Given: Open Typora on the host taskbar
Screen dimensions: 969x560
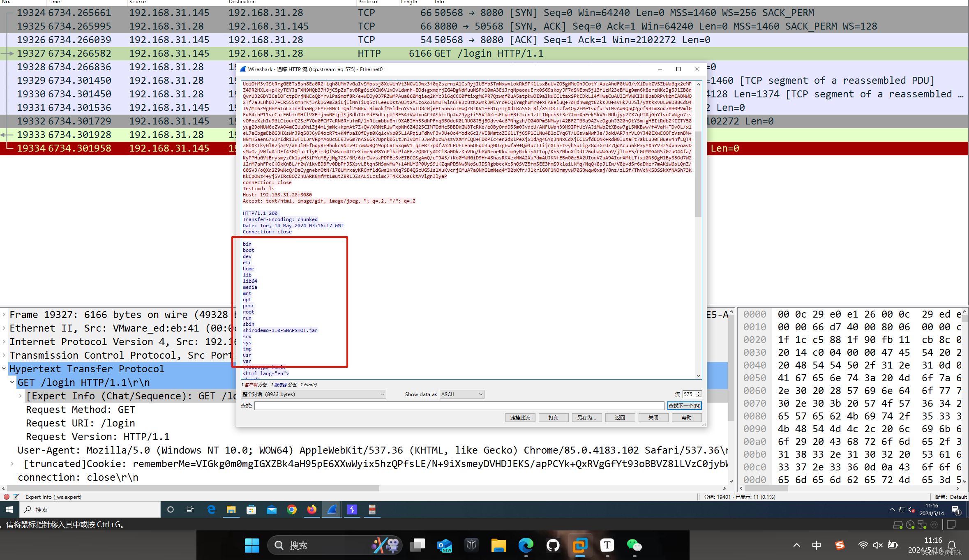Looking at the screenshot, I should (607, 545).
